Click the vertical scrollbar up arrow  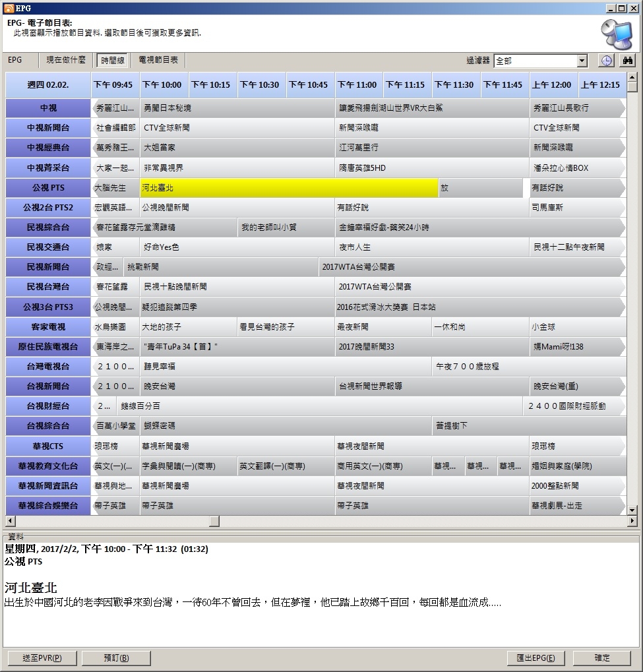pos(632,78)
